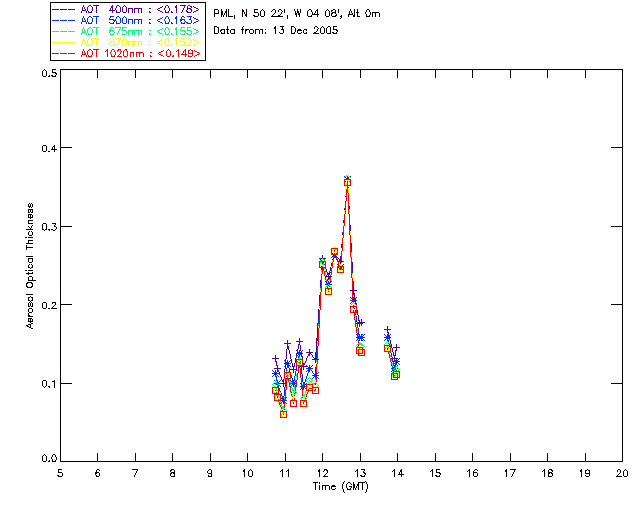The height and width of the screenshot is (512, 640).
Task: Click the x-axis tick label 18
Action: point(547,473)
